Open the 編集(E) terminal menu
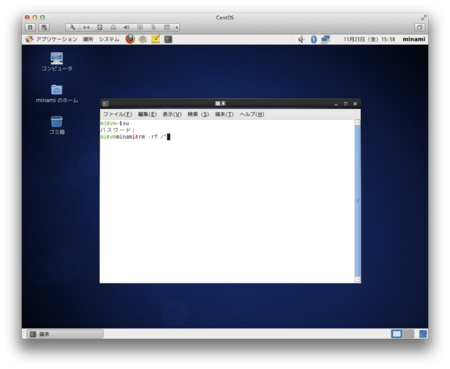This screenshot has width=450, height=369. pos(147,114)
